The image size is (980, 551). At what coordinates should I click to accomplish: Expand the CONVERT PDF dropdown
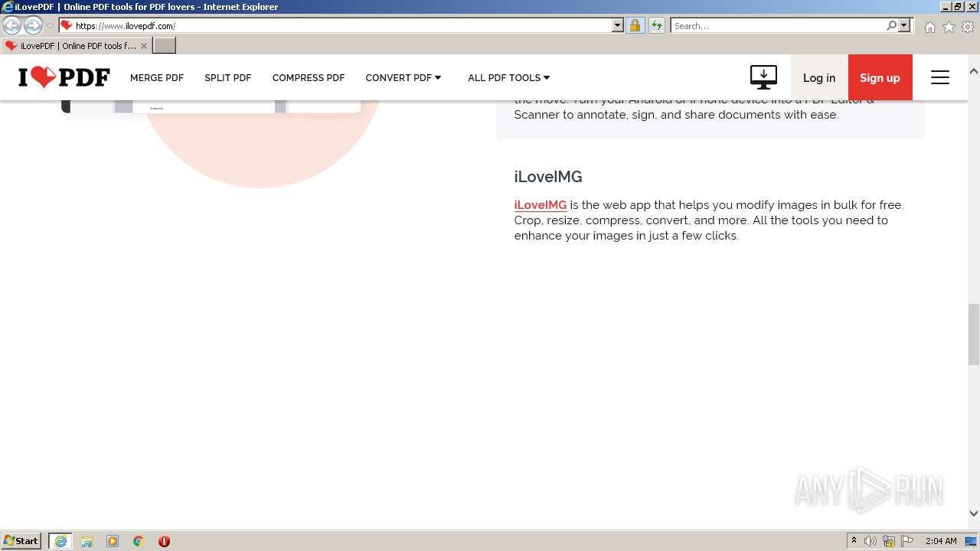click(403, 78)
